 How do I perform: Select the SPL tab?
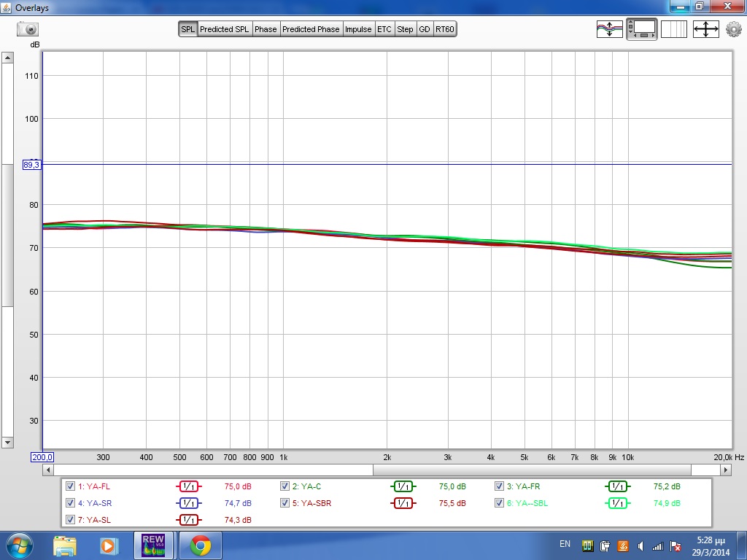pos(187,29)
